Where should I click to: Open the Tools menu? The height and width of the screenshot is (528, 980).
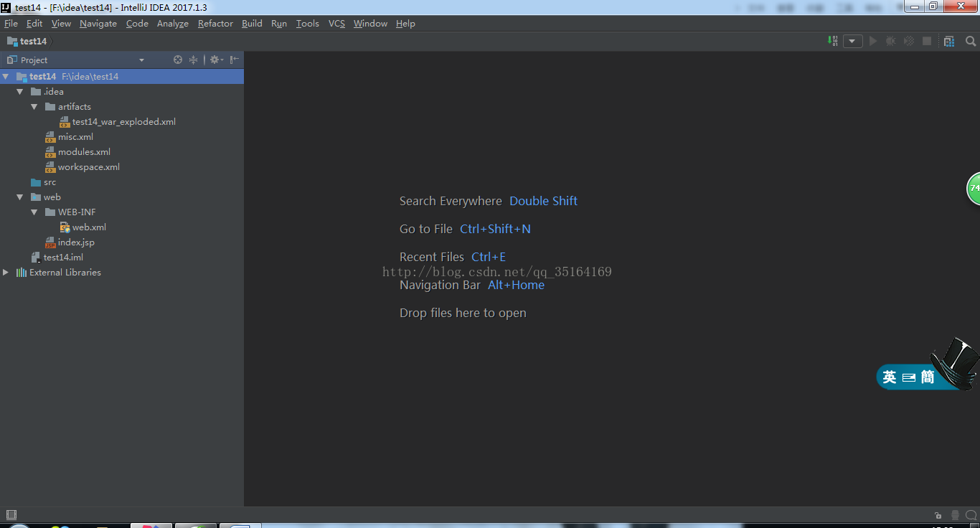click(x=308, y=23)
